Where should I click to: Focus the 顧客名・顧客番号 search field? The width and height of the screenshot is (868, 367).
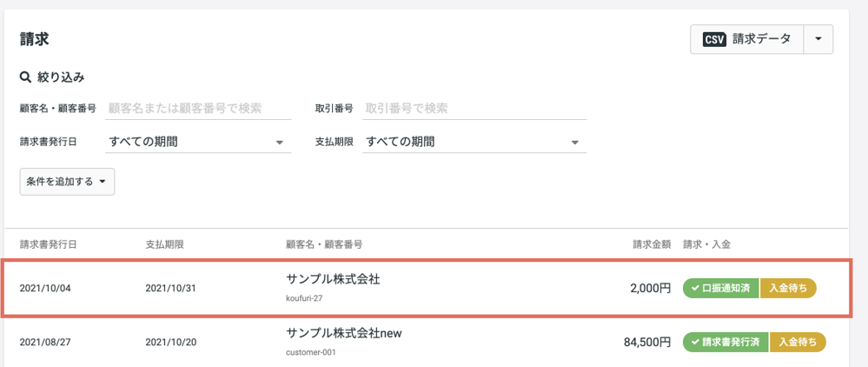point(197,108)
